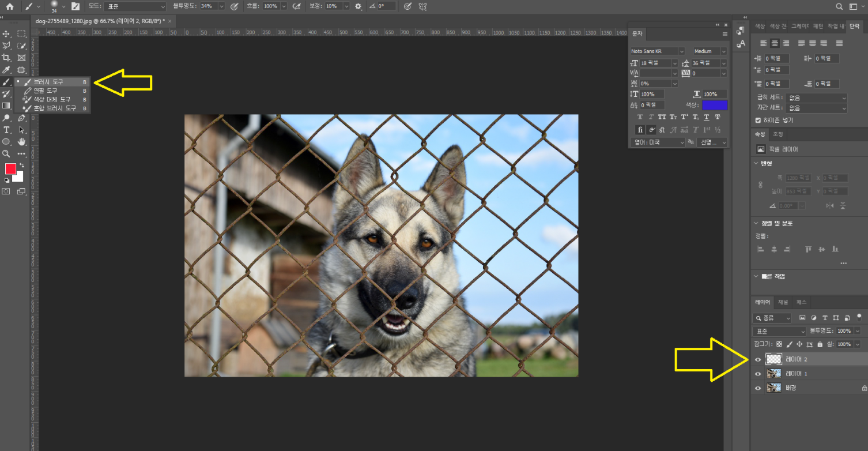This screenshot has height=451, width=868.
Task: Select the Gradient tool in toolbar
Action: click(x=6, y=106)
